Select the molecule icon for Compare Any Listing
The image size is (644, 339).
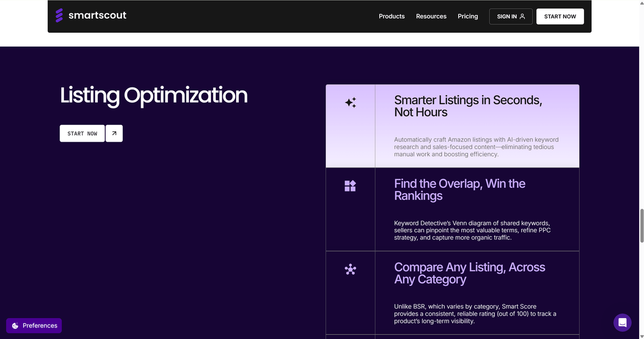[350, 269]
